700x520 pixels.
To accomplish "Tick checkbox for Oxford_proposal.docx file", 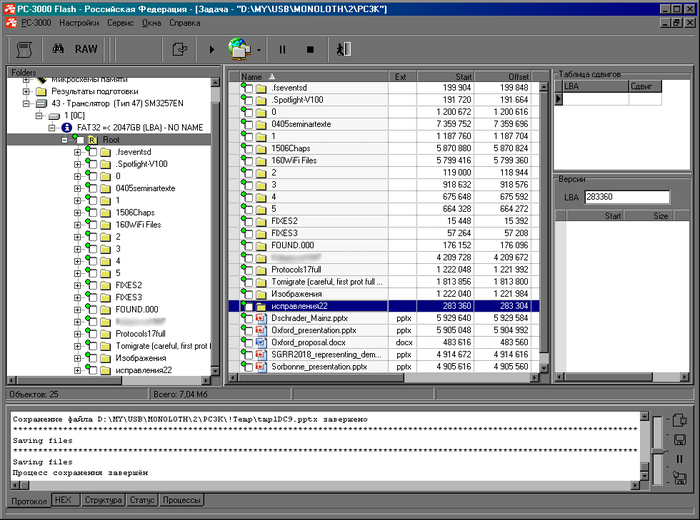I will (x=247, y=341).
